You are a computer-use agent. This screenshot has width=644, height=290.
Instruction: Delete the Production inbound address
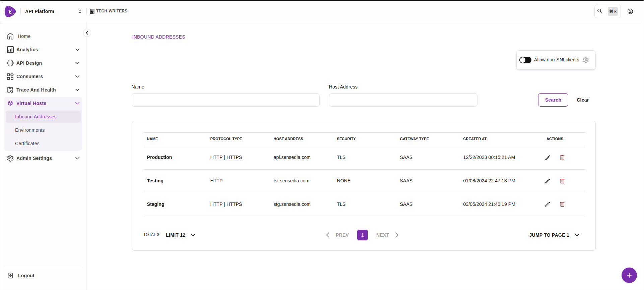pos(562,158)
